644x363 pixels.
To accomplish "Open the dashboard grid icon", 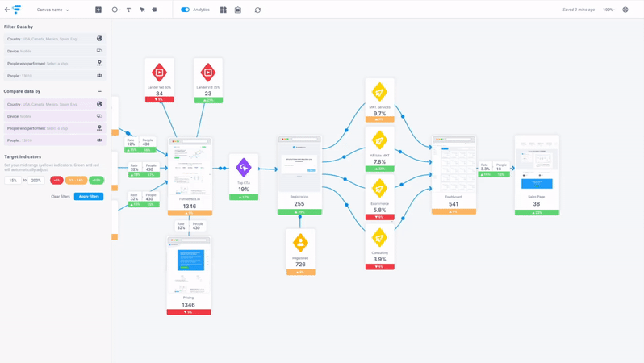I will (224, 10).
